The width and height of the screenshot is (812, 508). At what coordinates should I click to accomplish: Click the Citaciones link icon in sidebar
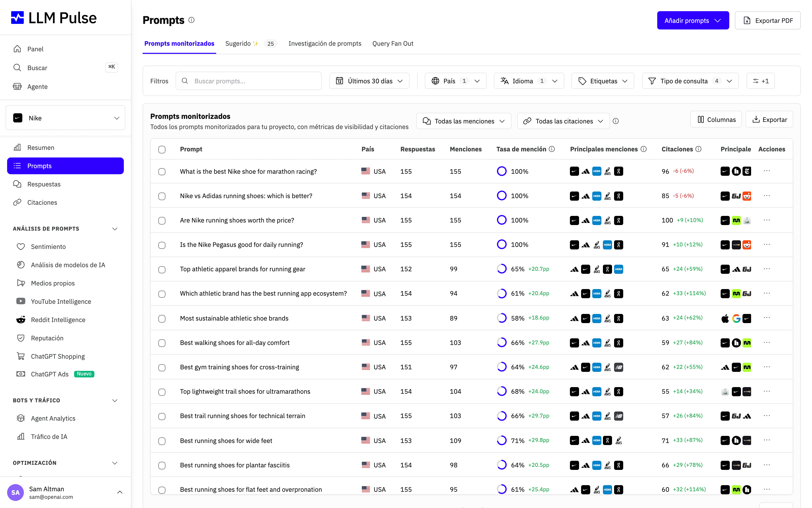click(17, 202)
